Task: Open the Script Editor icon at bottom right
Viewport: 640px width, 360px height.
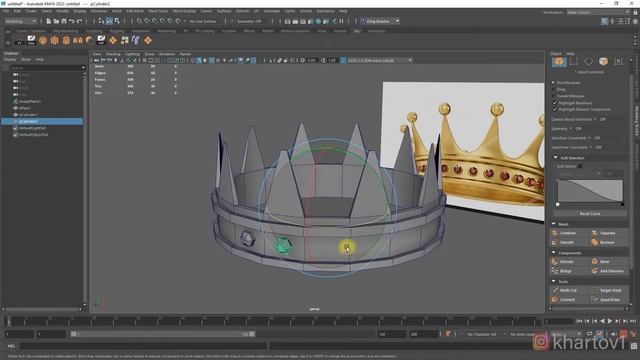Action: [634, 346]
